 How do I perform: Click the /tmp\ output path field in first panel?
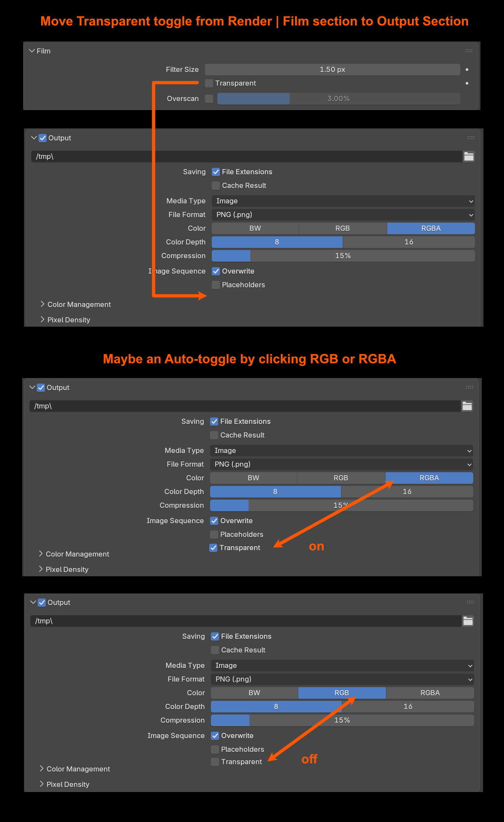[247, 157]
